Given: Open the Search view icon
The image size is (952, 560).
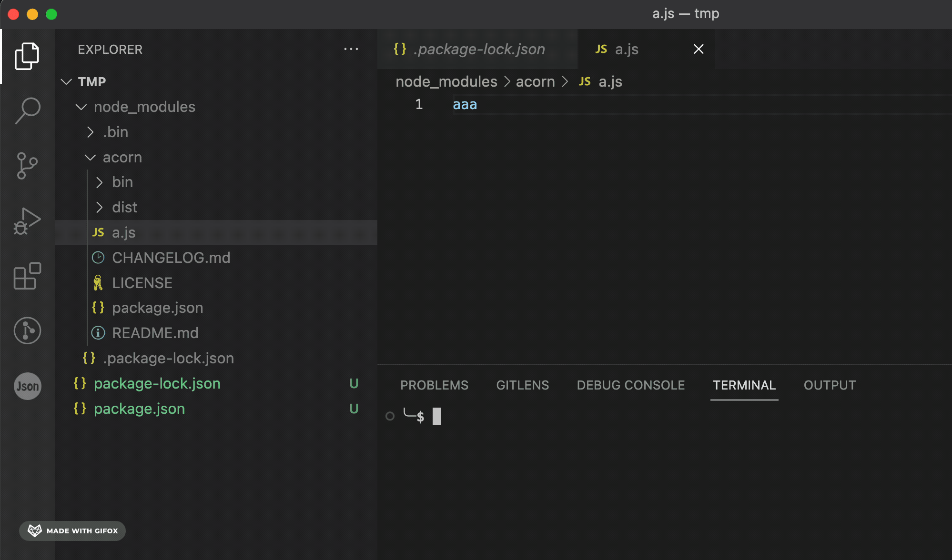Looking at the screenshot, I should 27,110.
